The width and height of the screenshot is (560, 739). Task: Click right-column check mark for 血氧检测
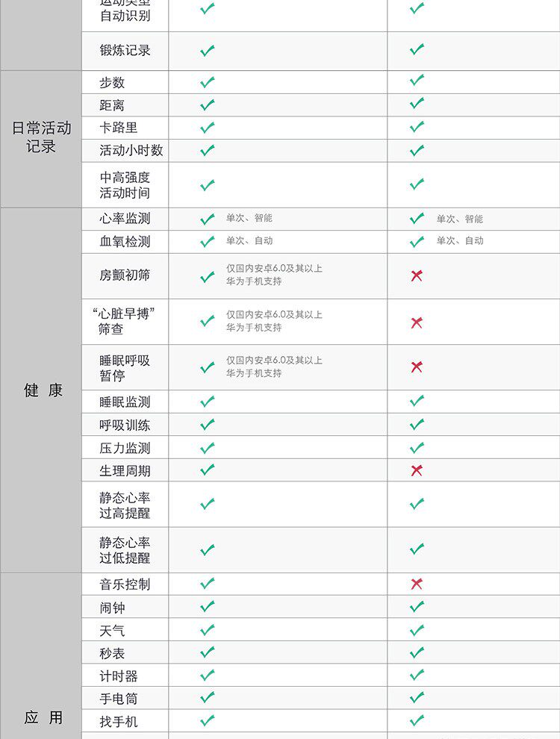click(417, 241)
